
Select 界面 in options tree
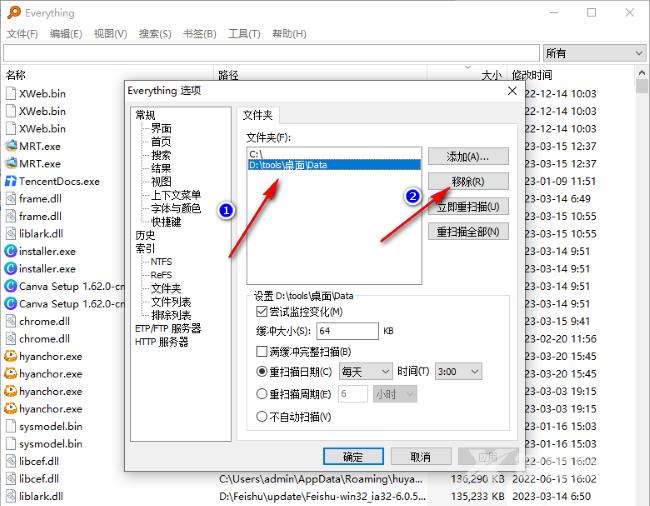coord(161,128)
